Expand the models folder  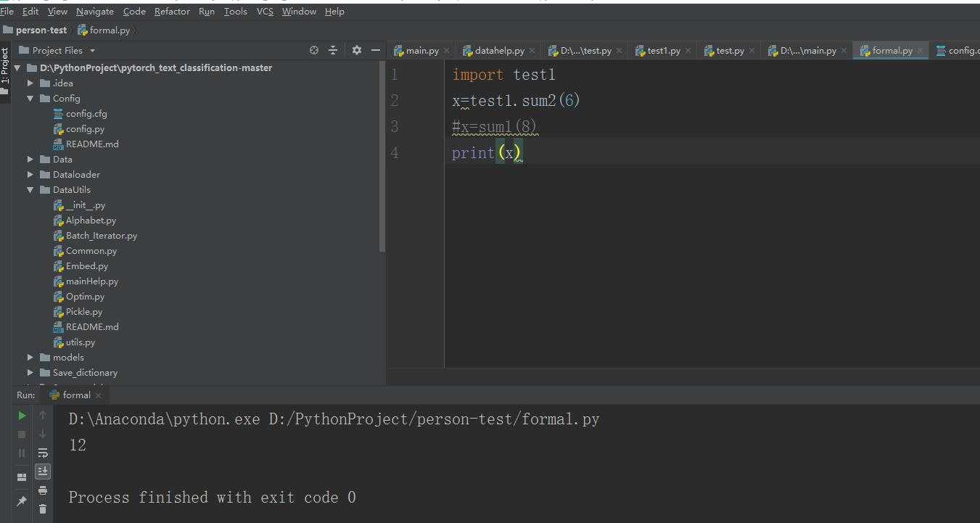pos(30,357)
